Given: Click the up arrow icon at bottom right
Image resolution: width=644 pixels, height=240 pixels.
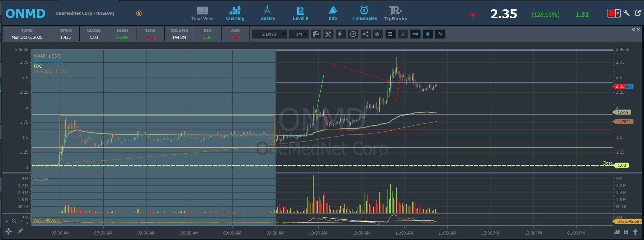Looking at the screenshot, I should 635,232.
